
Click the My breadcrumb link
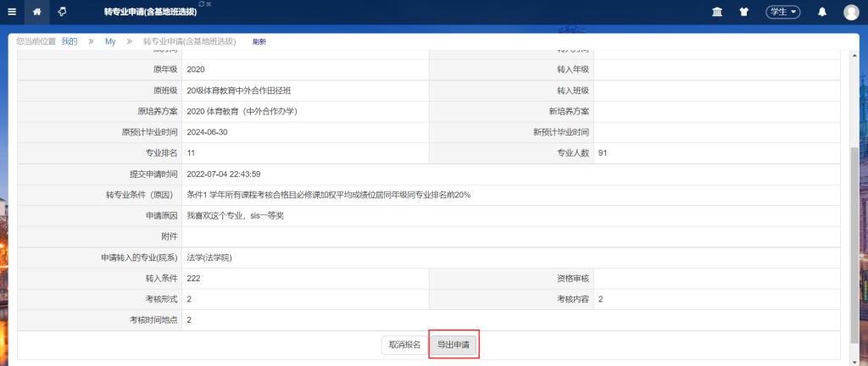[110, 42]
